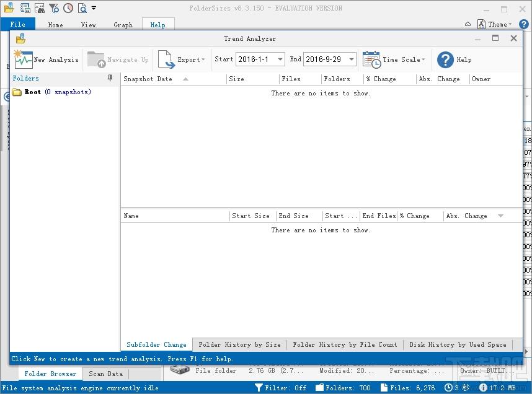
Task: Click the search document quick access icon
Action: pyautogui.click(x=82, y=8)
